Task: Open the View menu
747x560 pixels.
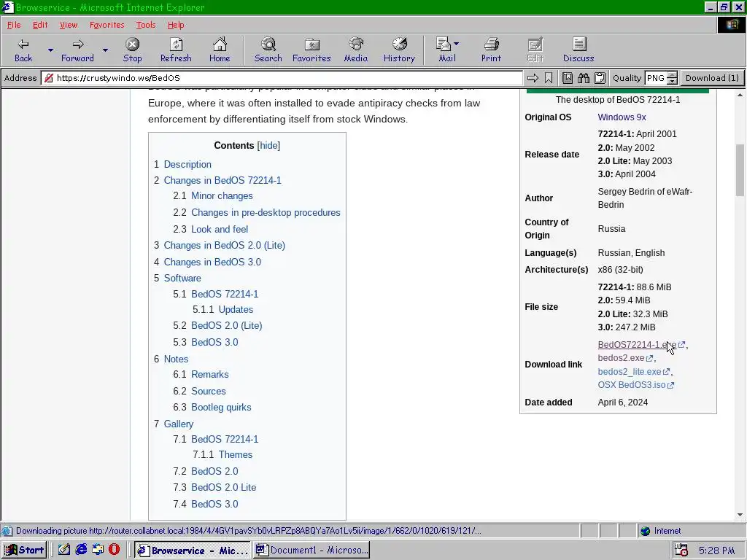Action: point(69,25)
